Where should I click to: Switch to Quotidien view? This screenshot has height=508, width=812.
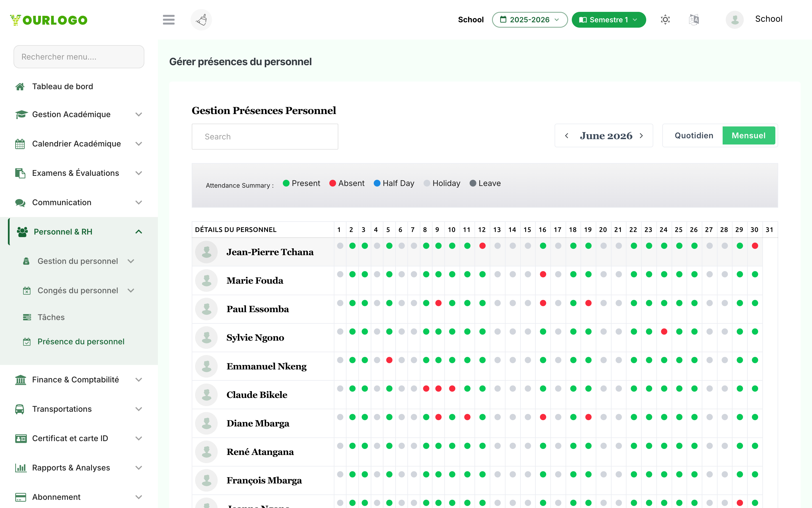point(694,135)
